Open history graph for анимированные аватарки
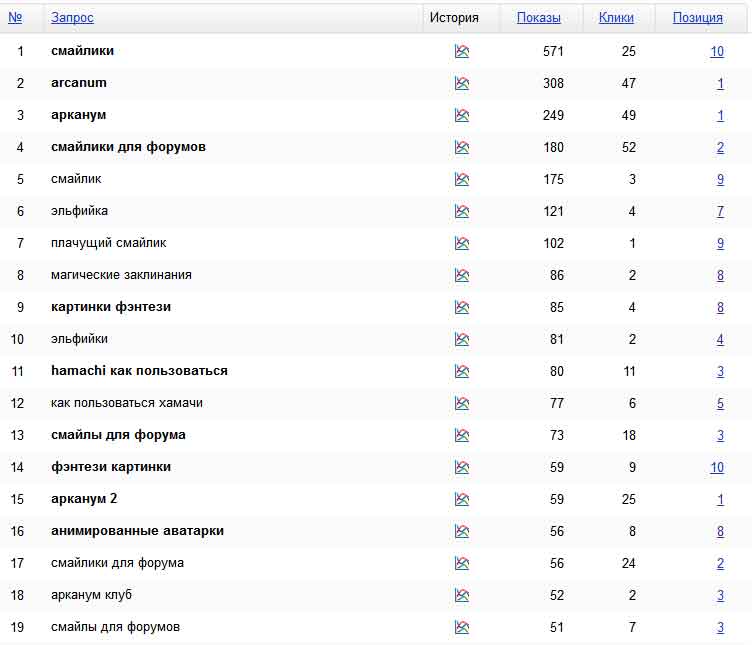The width and height of the screenshot is (753, 645). coord(461,531)
